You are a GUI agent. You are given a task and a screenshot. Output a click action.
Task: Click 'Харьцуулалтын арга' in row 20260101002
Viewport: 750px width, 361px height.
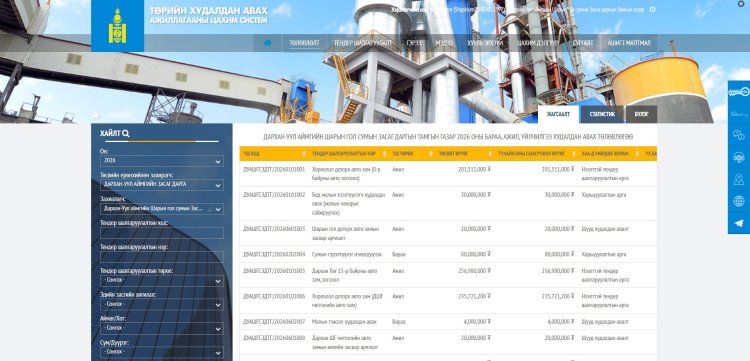(x=604, y=195)
